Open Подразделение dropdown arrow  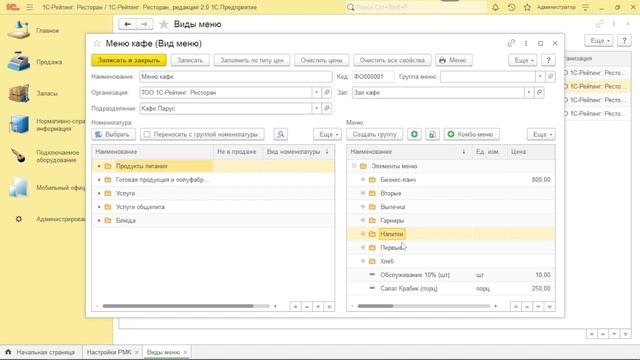pyautogui.click(x=316, y=108)
